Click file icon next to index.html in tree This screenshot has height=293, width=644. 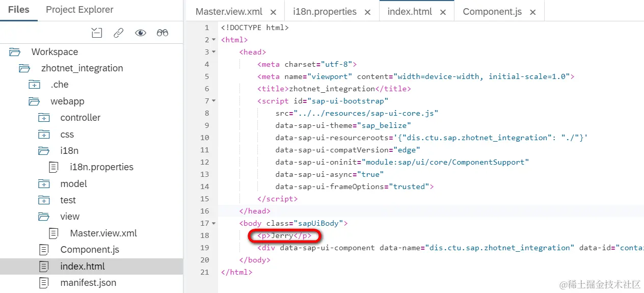(44, 267)
